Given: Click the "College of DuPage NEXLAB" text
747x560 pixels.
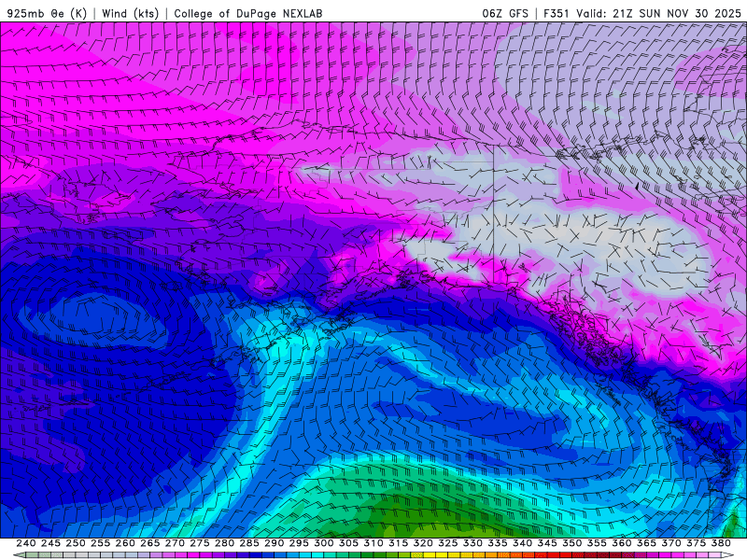Looking at the screenshot, I should [248, 13].
